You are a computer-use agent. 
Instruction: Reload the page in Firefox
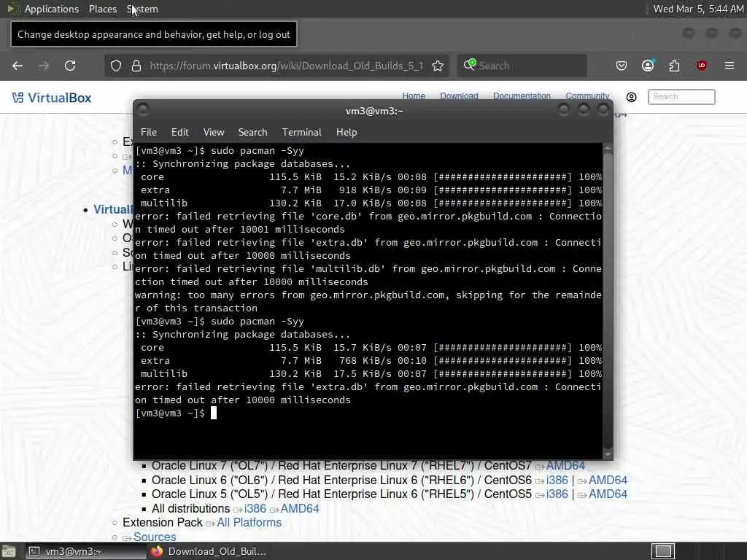[x=70, y=66]
